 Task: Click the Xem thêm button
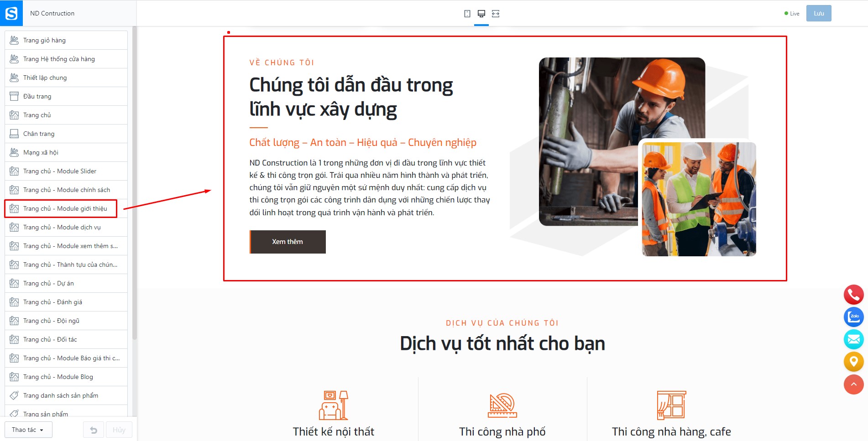(288, 242)
